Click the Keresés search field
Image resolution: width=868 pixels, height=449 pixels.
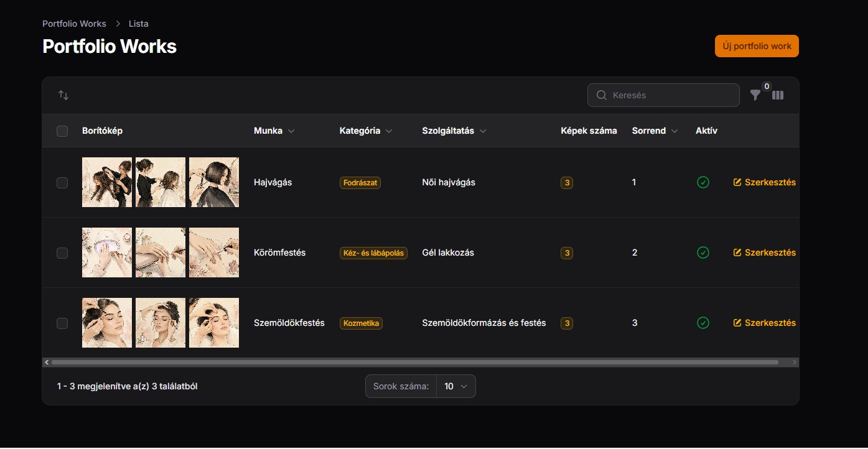[x=663, y=95]
